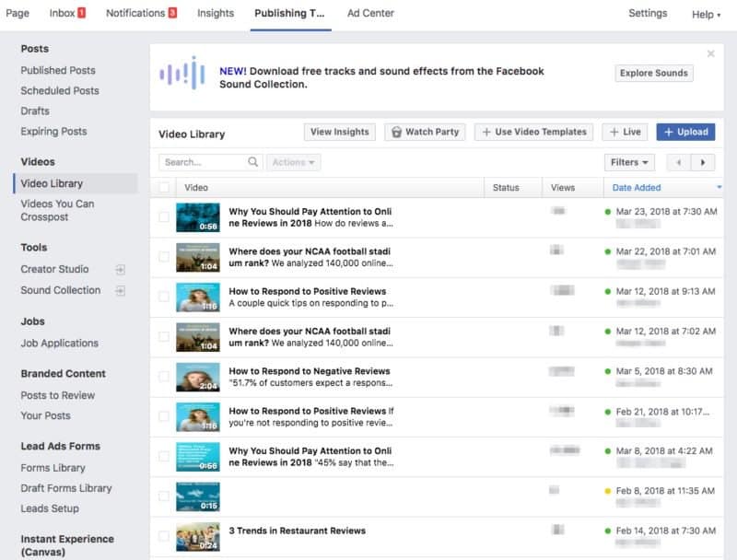Go to next page arrow
Screen dimensions: 737x560
[703, 162]
